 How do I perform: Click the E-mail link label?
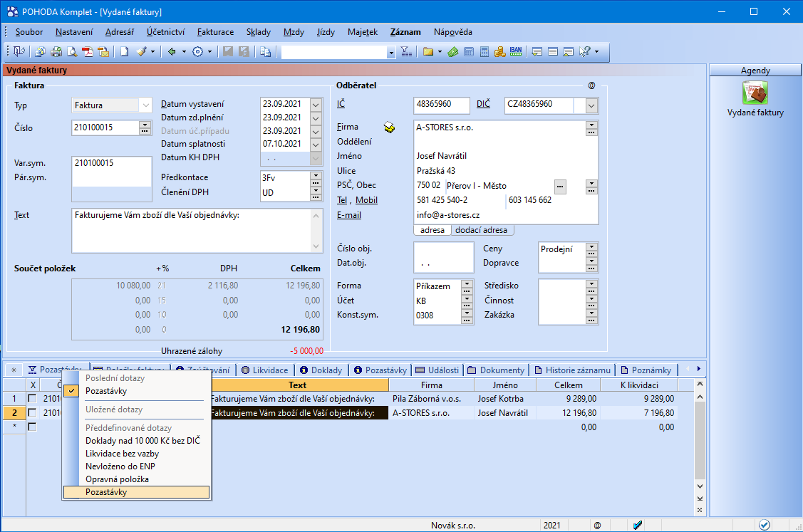coord(348,215)
